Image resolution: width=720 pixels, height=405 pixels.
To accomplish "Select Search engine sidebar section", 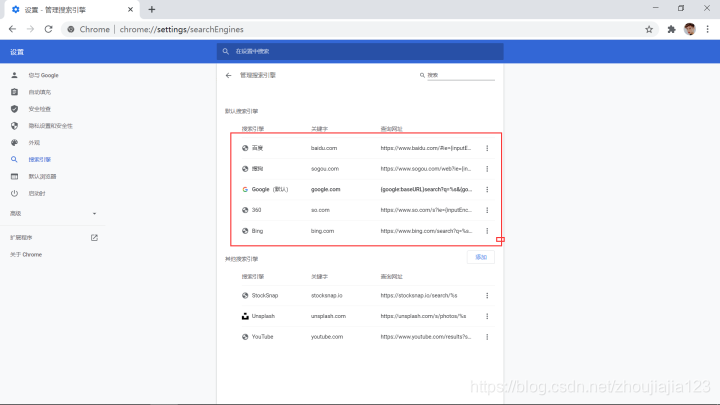I will coord(39,159).
